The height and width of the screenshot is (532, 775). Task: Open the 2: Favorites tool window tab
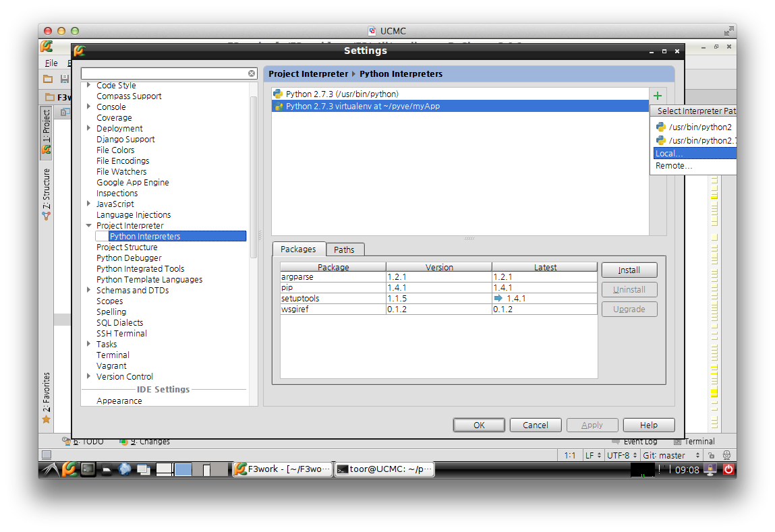[x=47, y=398]
